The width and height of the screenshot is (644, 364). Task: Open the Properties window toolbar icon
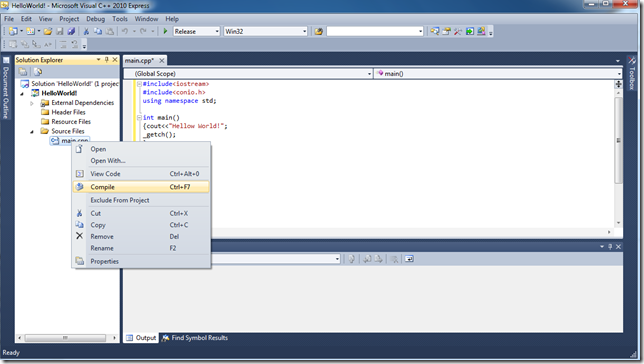(446, 31)
